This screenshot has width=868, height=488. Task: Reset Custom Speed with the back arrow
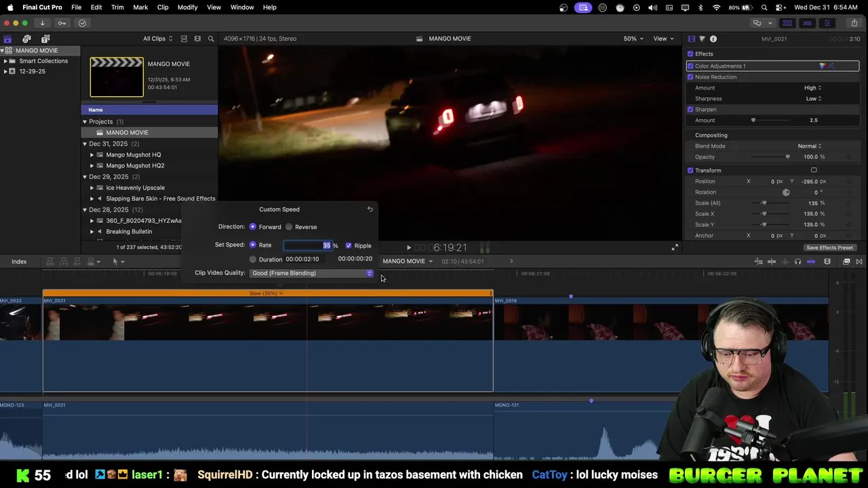[x=370, y=209]
